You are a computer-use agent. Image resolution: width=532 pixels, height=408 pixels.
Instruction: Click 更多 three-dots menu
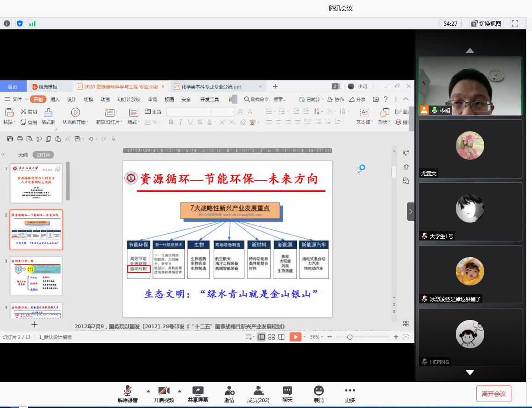coord(350,394)
